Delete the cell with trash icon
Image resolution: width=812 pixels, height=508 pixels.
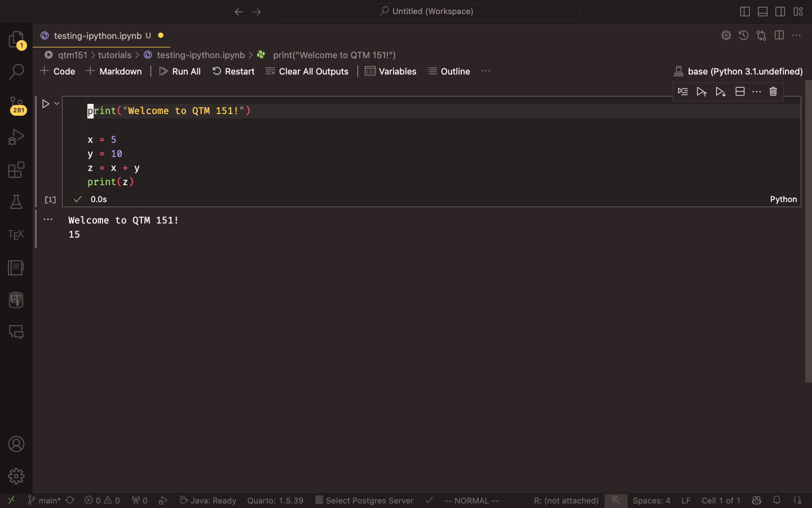coord(773,91)
